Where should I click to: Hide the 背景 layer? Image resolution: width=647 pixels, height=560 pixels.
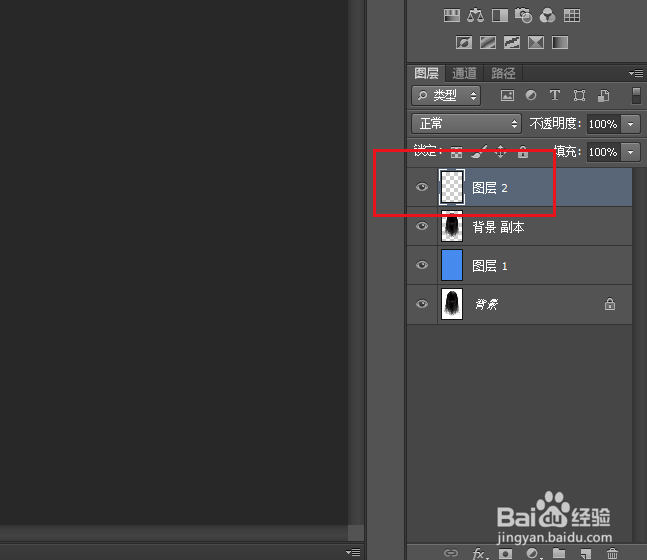click(422, 304)
